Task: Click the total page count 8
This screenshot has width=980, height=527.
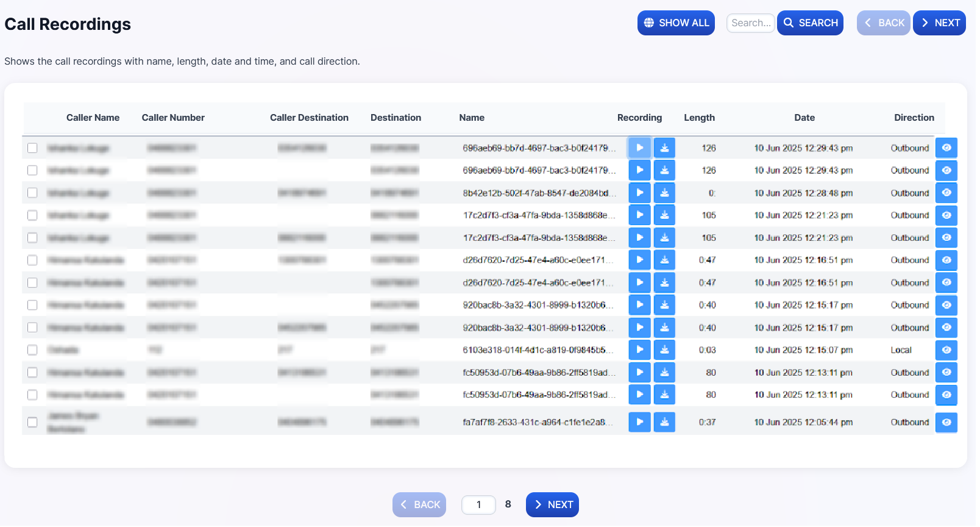Action: (x=508, y=504)
